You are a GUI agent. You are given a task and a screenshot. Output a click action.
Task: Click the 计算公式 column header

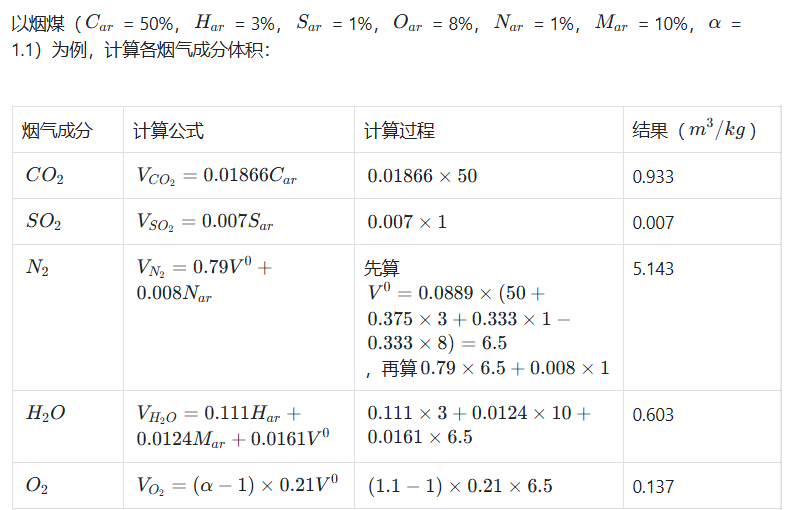(168, 131)
